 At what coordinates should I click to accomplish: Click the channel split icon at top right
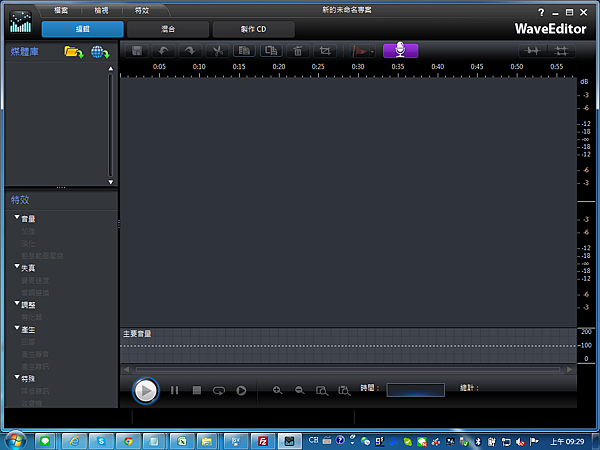click(561, 51)
